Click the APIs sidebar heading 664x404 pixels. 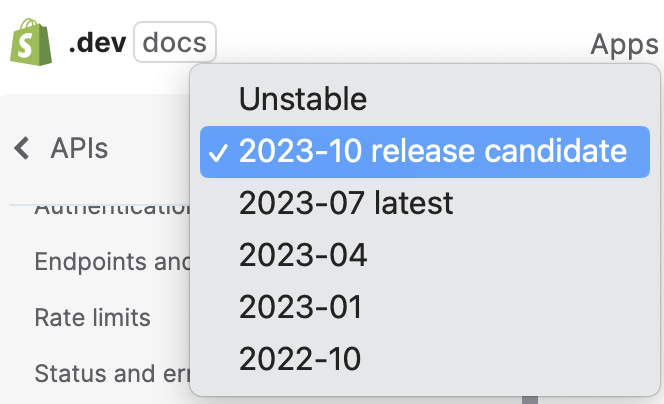click(x=79, y=149)
